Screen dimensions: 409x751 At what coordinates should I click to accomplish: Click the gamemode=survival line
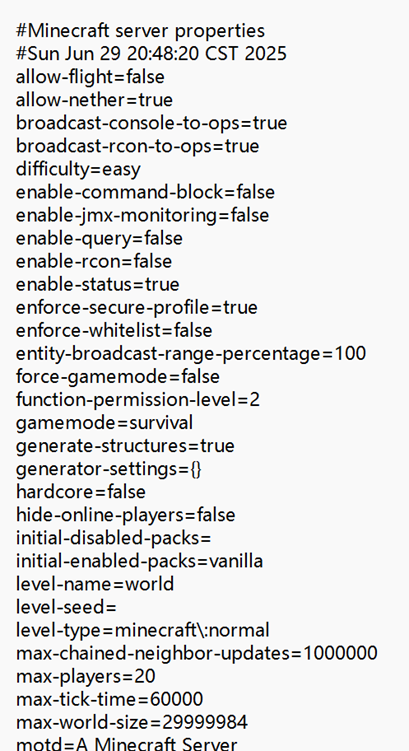[104, 423]
